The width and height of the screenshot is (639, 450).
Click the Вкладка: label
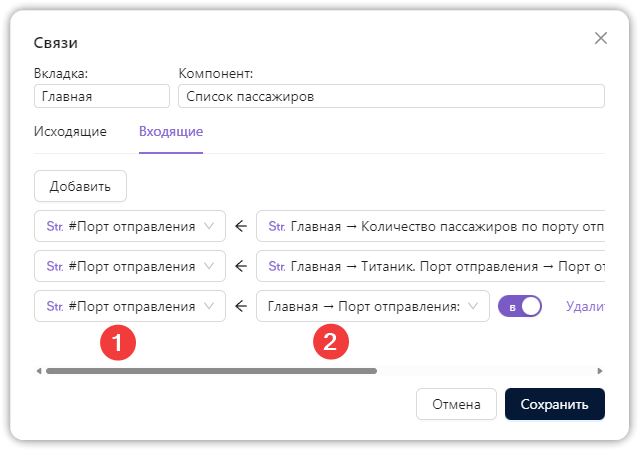(x=61, y=73)
